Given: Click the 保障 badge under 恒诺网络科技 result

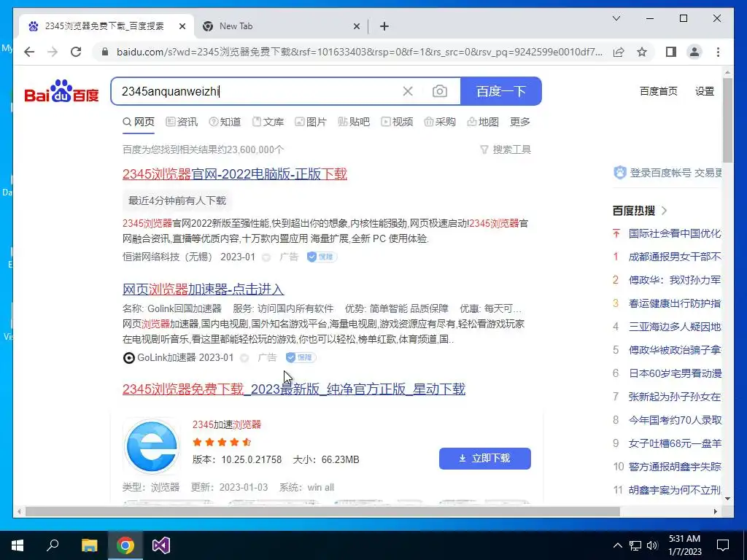Looking at the screenshot, I should [322, 257].
